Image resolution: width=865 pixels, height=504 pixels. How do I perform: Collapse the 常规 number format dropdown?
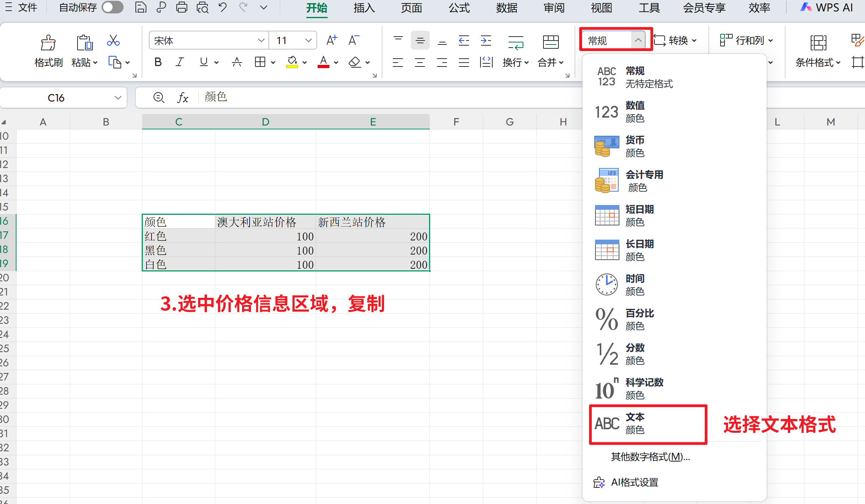[x=638, y=40]
